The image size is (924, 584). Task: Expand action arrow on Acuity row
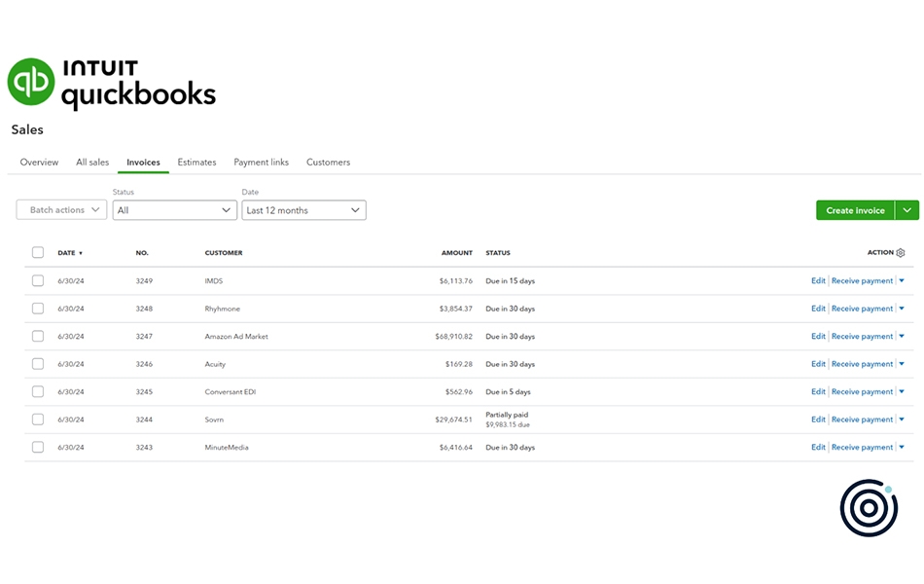pyautogui.click(x=902, y=364)
